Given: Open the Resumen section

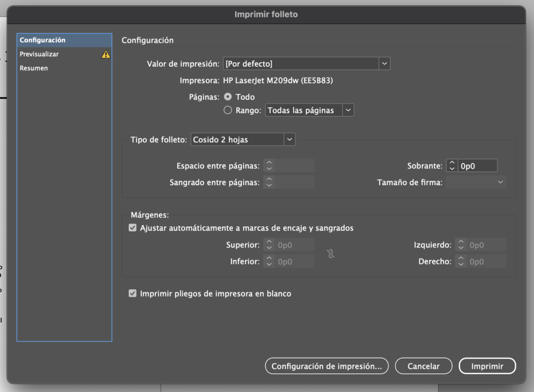Looking at the screenshot, I should tap(64, 68).
